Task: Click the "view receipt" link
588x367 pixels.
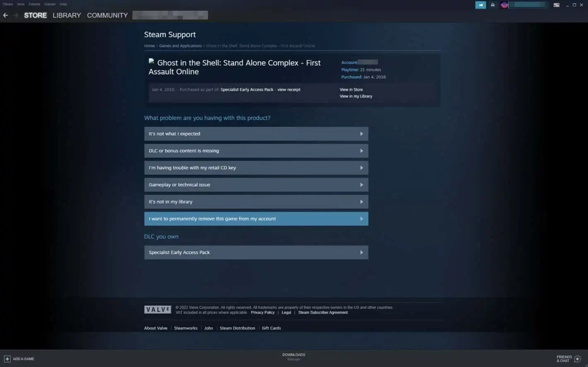Action: (x=289, y=89)
